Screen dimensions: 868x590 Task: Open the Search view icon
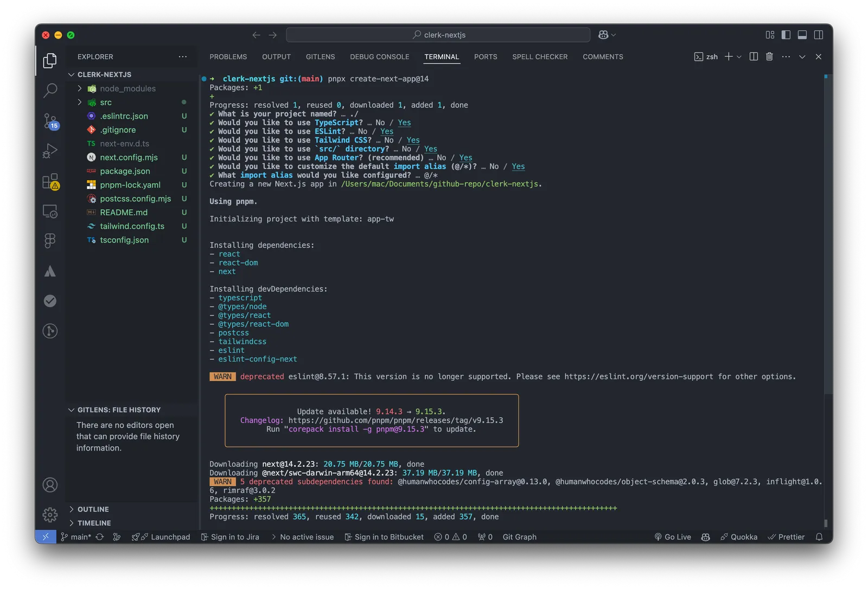50,90
